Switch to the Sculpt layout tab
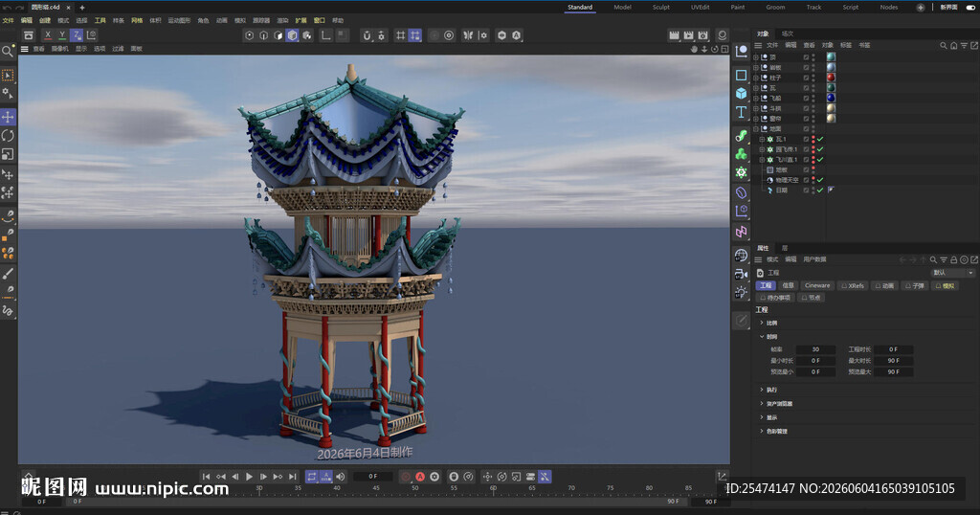 pyautogui.click(x=660, y=8)
